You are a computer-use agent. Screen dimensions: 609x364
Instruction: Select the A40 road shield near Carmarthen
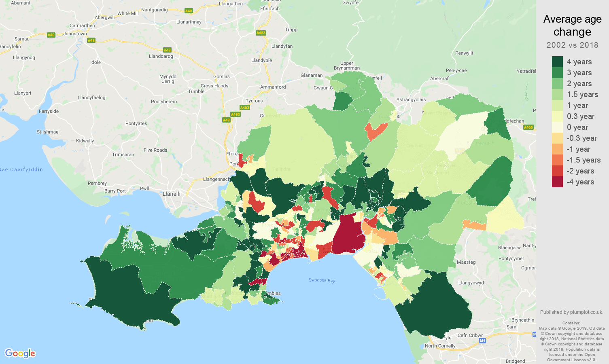(50, 35)
